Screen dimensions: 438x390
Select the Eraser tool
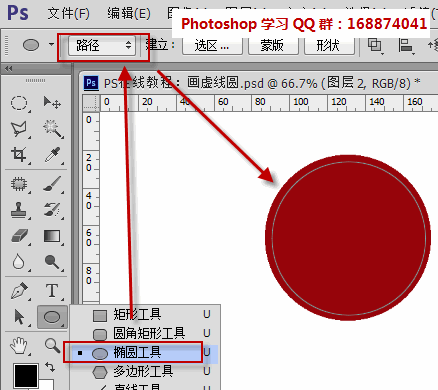click(19, 236)
